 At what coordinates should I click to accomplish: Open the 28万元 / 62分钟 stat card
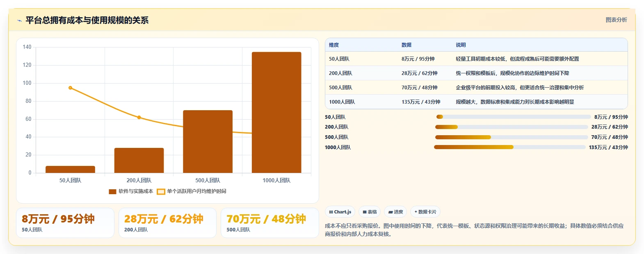tap(167, 223)
